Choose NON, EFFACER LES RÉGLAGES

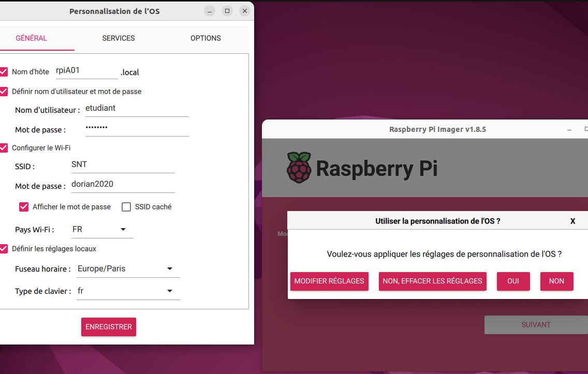click(432, 281)
